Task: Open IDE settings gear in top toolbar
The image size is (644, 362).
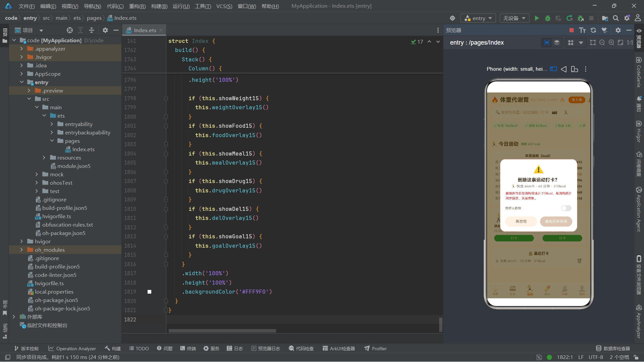Action: pyautogui.click(x=627, y=18)
